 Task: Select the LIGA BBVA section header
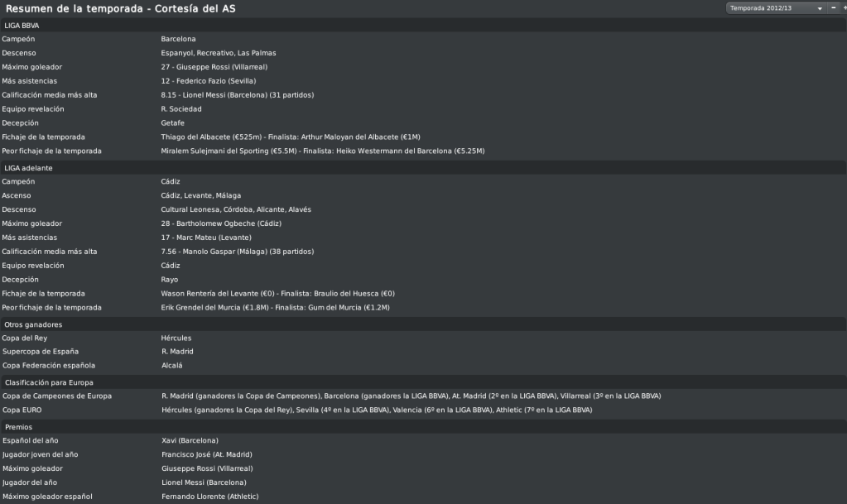424,26
